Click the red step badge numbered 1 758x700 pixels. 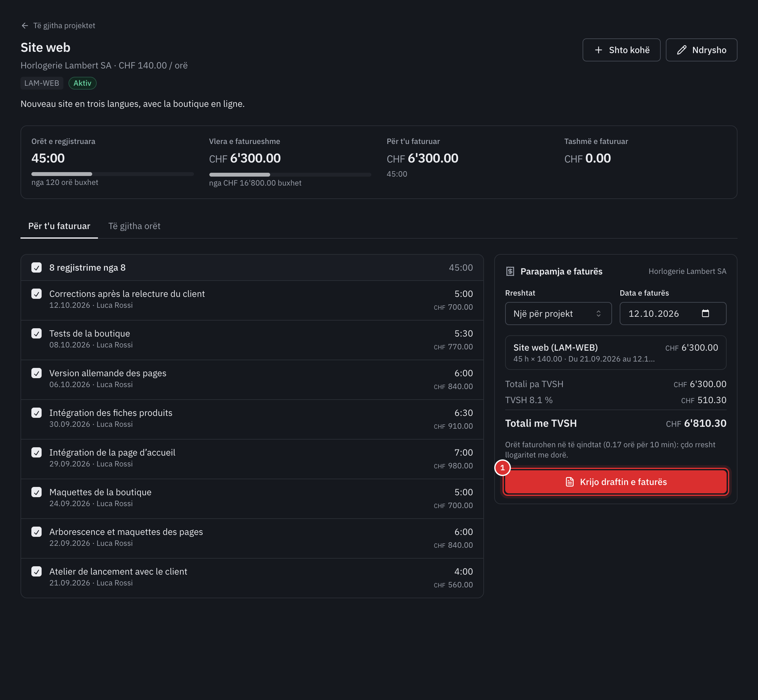503,468
